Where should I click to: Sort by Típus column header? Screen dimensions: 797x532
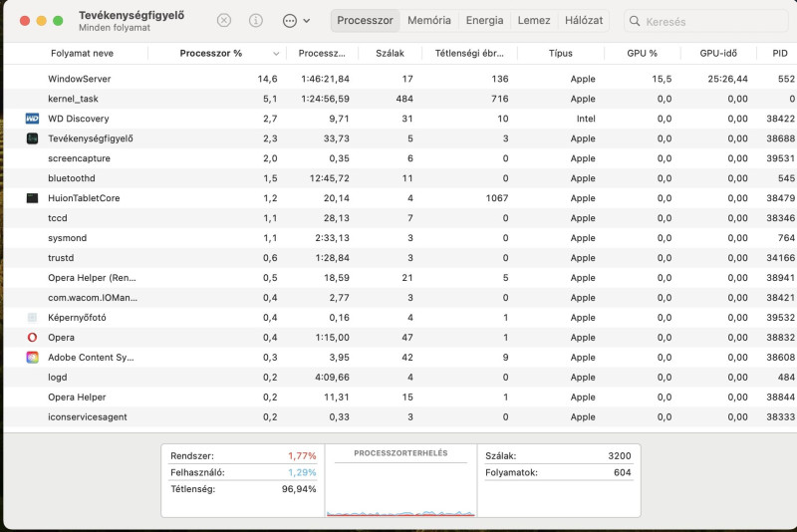pyautogui.click(x=561, y=54)
